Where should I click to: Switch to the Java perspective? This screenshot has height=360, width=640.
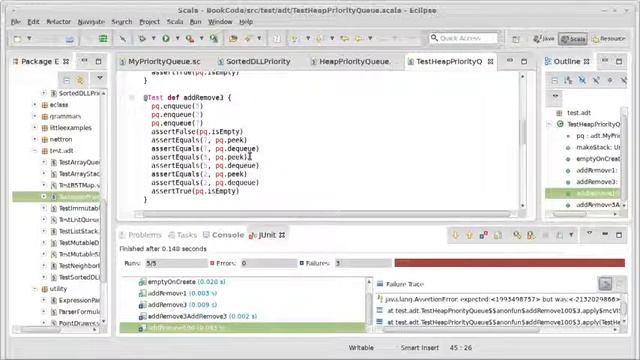tap(544, 39)
